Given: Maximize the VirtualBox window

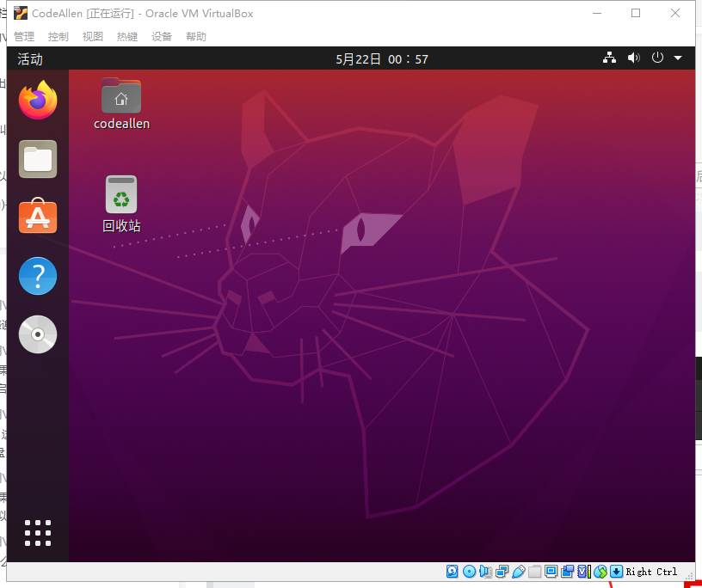Looking at the screenshot, I should tap(636, 13).
